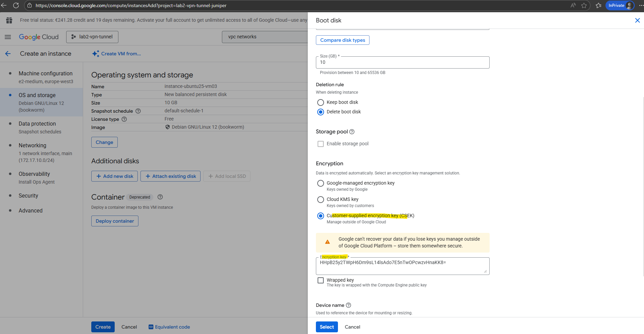Image resolution: width=644 pixels, height=334 pixels.
Task: Click Add new disk button
Action: pyautogui.click(x=115, y=176)
